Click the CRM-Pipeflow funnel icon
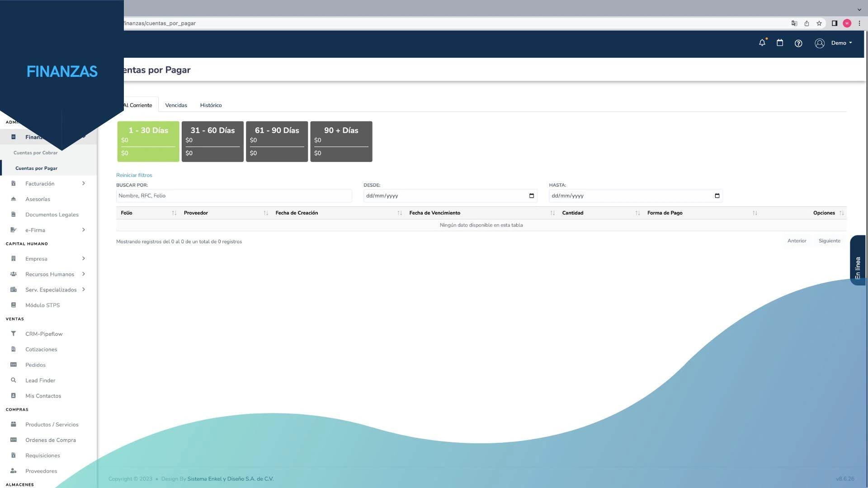Image resolution: width=868 pixels, height=488 pixels. pos(14,334)
